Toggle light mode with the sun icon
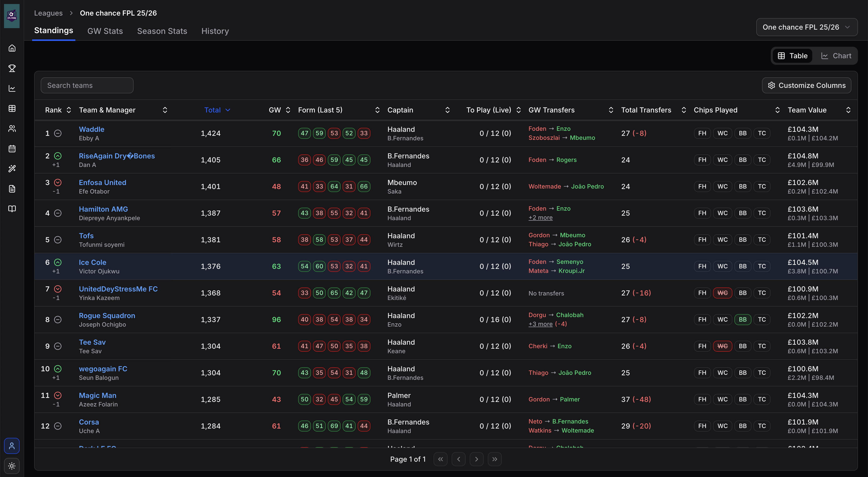Screen dimensions: 868x477 [x=12, y=466]
